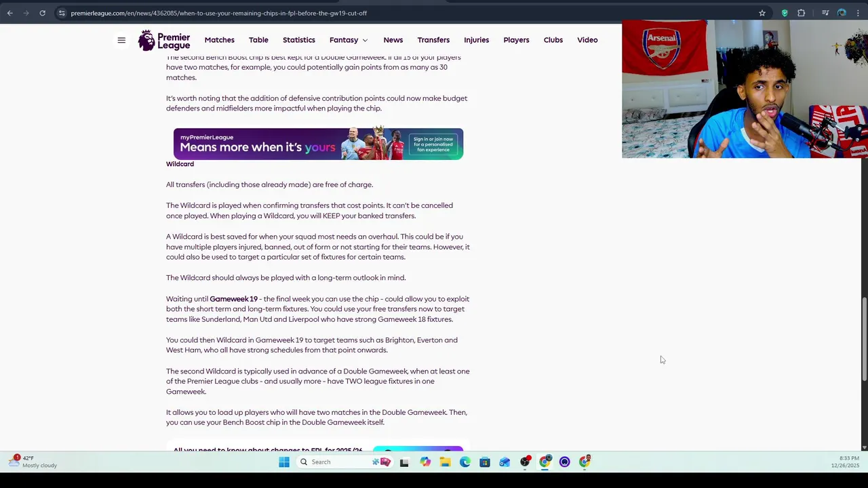Open the green shield extension icon
868x488 pixels.
click(785, 13)
